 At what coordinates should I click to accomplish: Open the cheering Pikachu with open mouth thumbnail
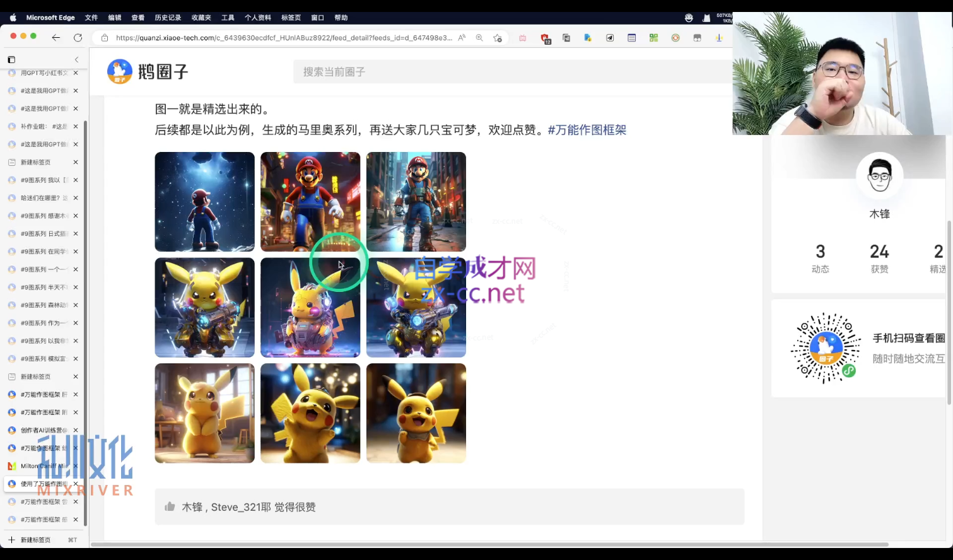(x=310, y=413)
